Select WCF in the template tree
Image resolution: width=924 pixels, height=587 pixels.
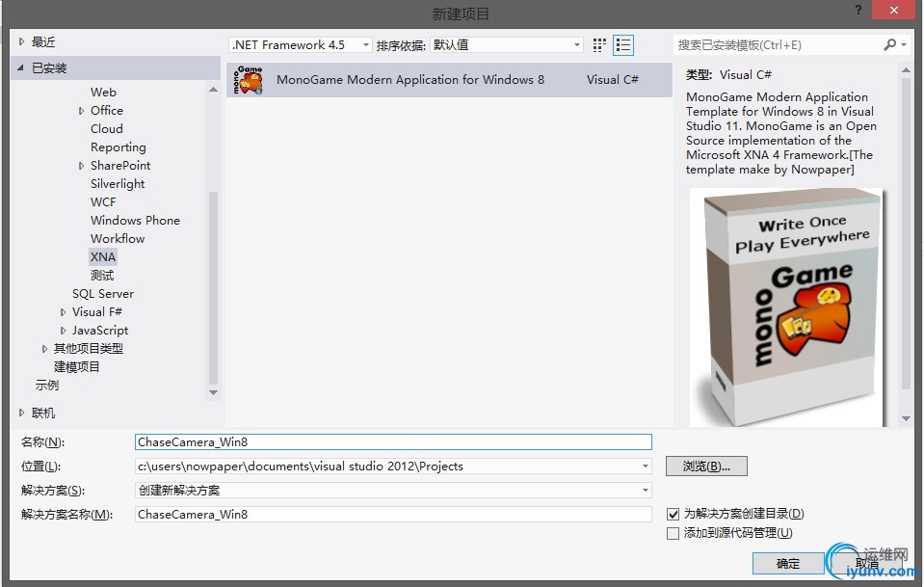point(103,202)
